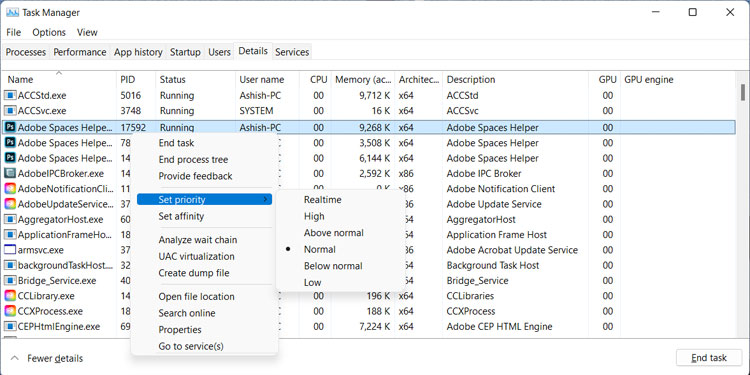The height and width of the screenshot is (375, 750).
Task: Click the AdobeNotificationClient Creative Cloud icon
Action: (10, 189)
